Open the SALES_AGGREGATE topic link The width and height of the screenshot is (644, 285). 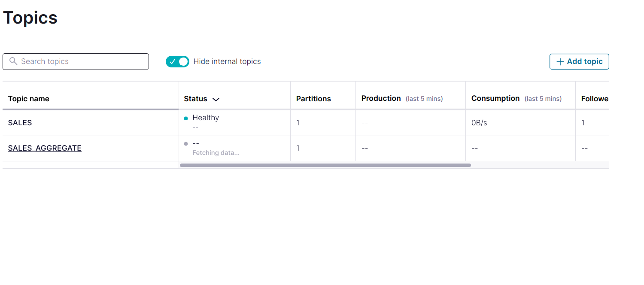[45, 148]
